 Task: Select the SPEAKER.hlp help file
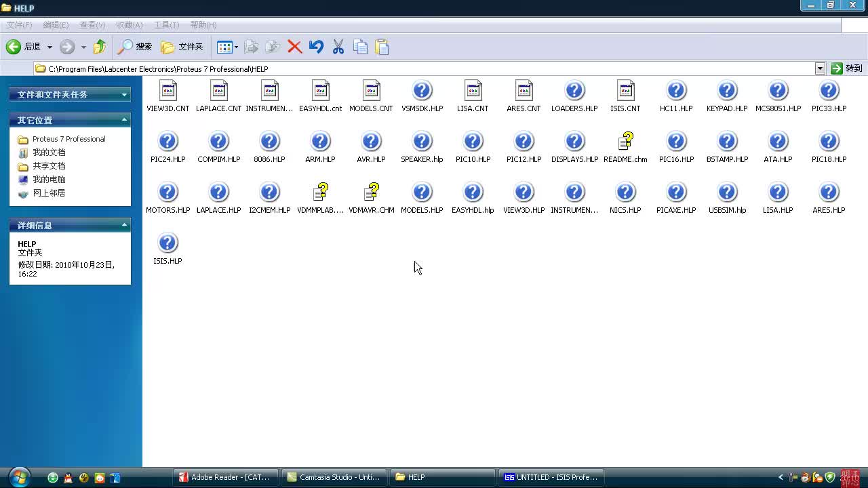[422, 142]
